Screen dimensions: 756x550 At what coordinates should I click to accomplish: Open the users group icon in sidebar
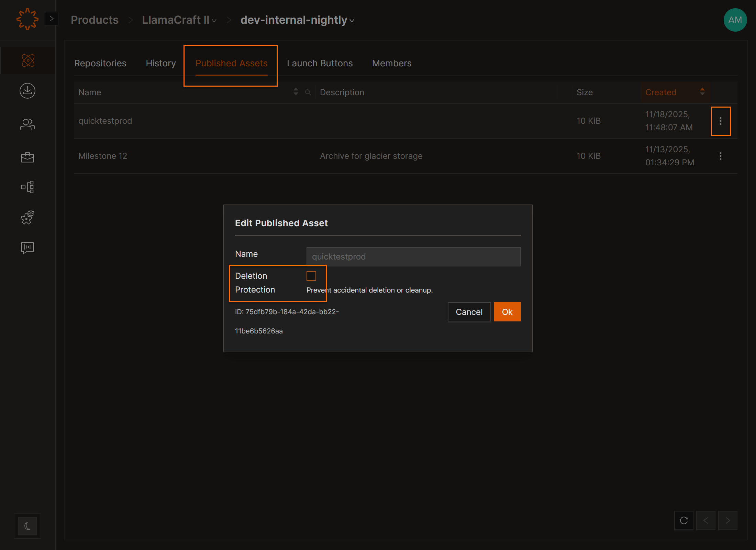[27, 124]
